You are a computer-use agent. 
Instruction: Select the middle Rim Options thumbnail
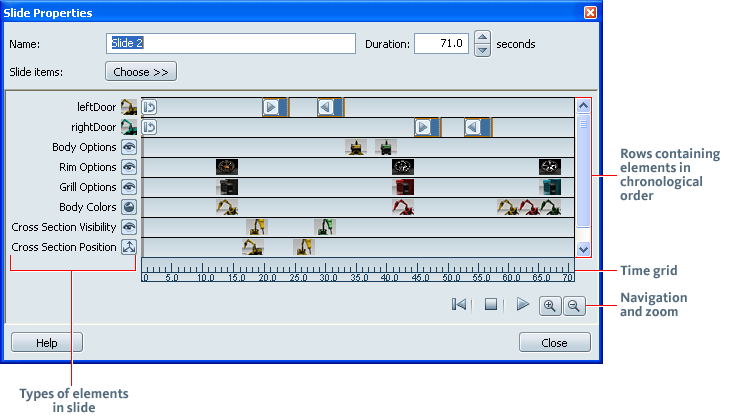coord(403,167)
